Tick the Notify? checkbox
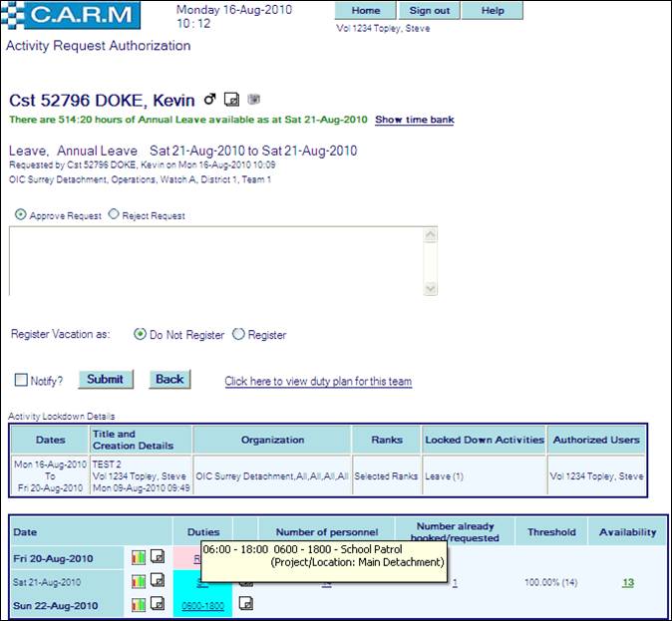The image size is (672, 621). pos(21,380)
